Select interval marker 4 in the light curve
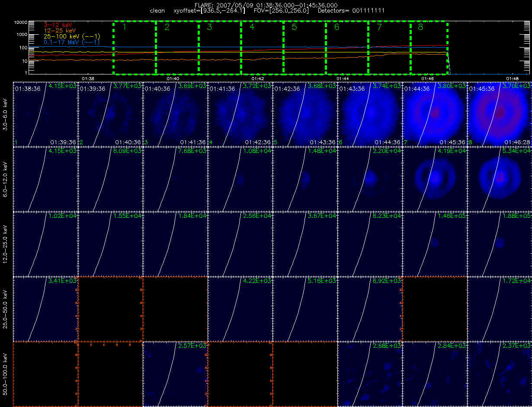Viewport: 532px width, 407px height. point(252,27)
